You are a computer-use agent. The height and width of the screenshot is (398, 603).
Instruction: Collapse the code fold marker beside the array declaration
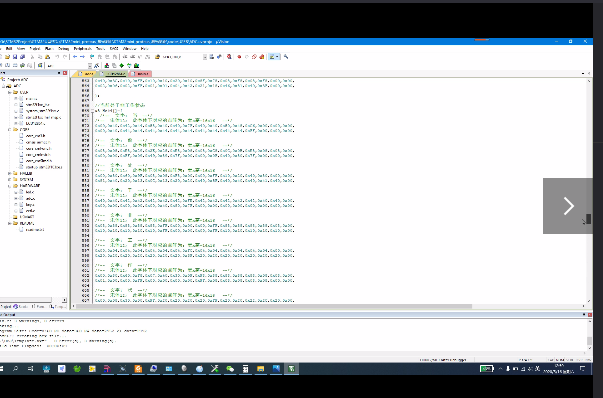pos(93,110)
